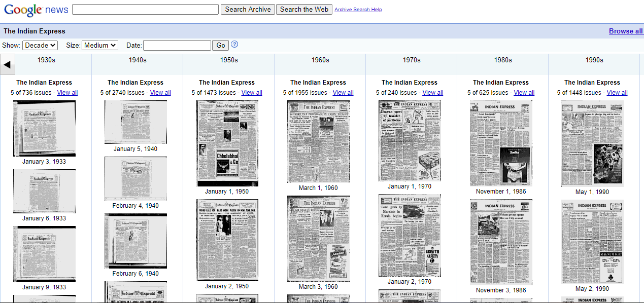Click the Go button next to Date

pos(221,45)
